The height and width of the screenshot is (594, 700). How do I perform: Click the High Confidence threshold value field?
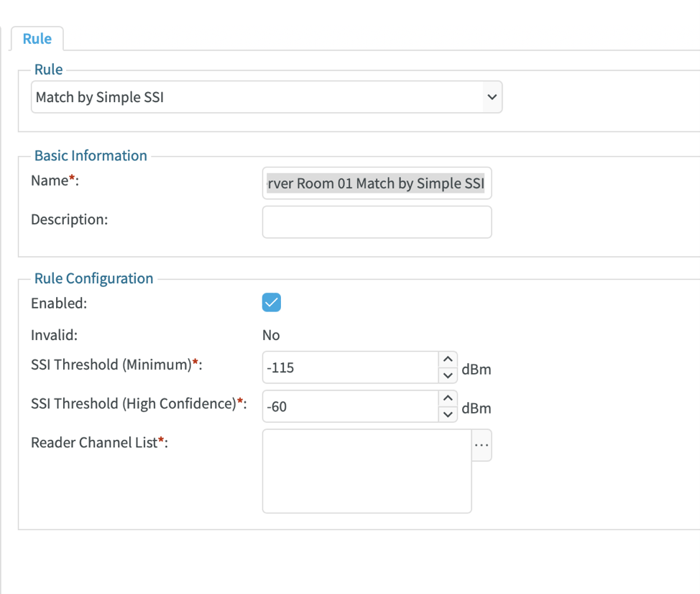(350, 406)
